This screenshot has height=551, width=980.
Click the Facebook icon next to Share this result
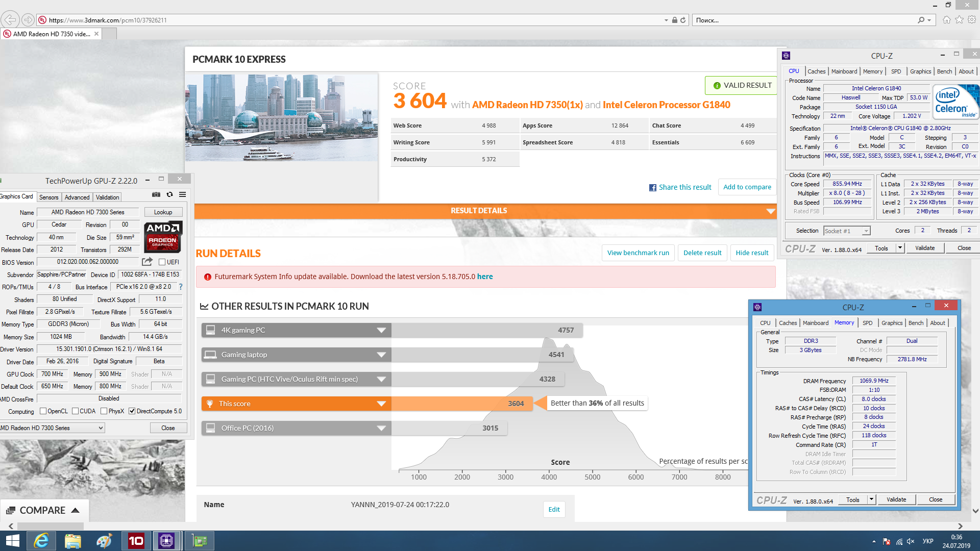(x=652, y=188)
